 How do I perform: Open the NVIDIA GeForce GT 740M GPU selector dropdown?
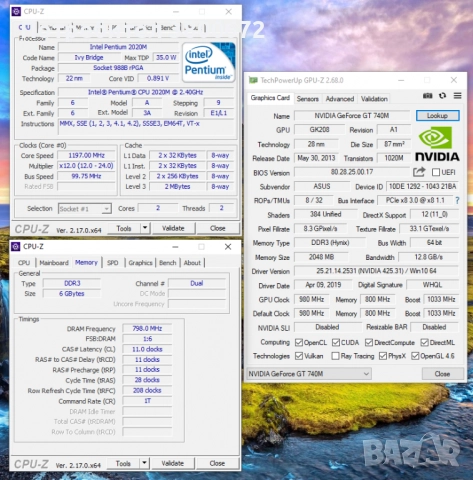pos(309,374)
